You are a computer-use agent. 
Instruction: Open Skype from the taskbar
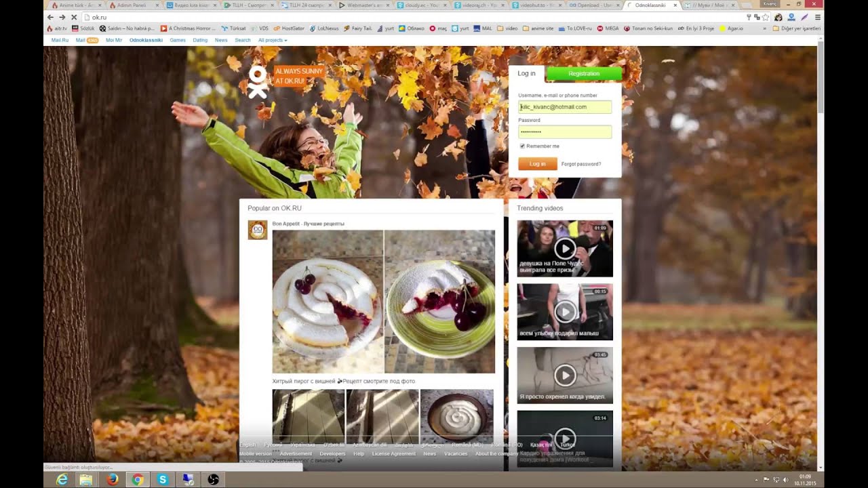(x=162, y=479)
